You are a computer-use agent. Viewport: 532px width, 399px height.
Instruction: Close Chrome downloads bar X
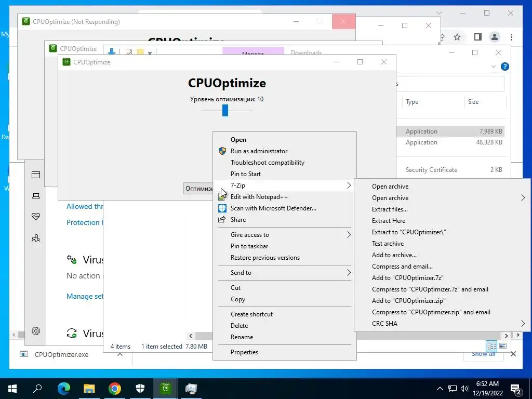click(513, 354)
